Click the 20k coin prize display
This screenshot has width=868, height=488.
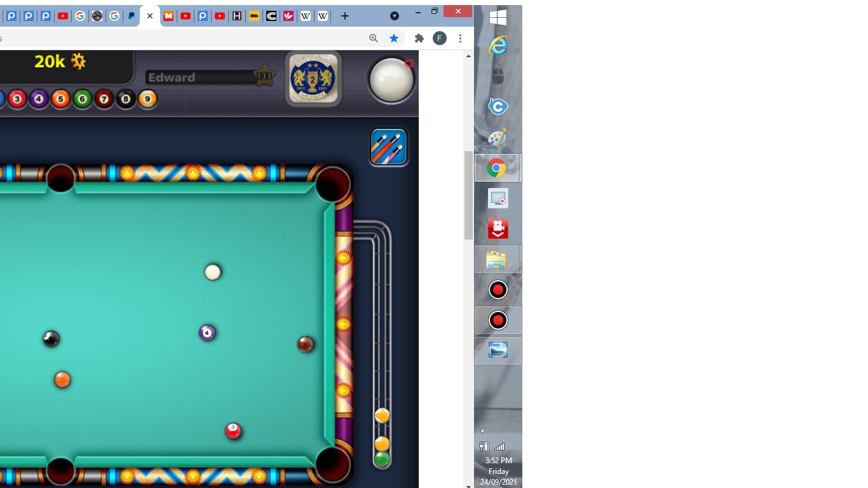pos(60,61)
